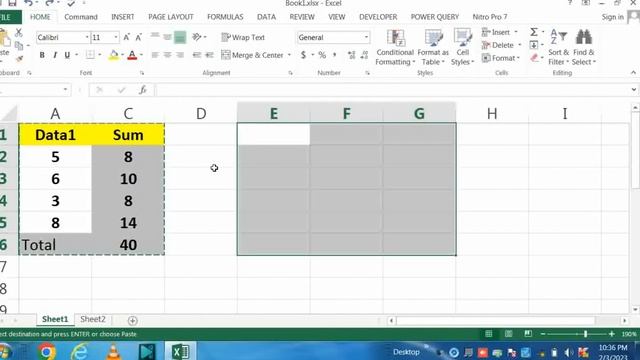The height and width of the screenshot is (360, 640).
Task: Expand the Name Box dropdown
Action: pyautogui.click(x=65, y=90)
